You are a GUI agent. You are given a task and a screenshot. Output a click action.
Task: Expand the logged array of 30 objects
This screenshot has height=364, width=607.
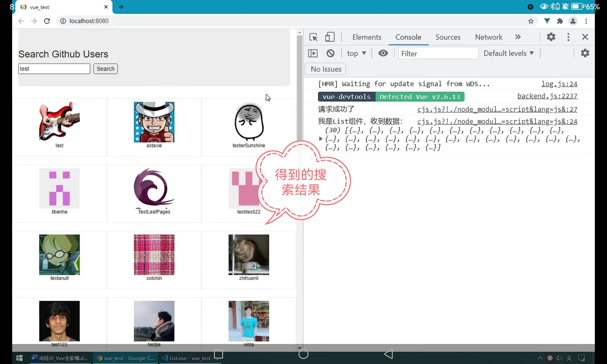click(x=320, y=139)
